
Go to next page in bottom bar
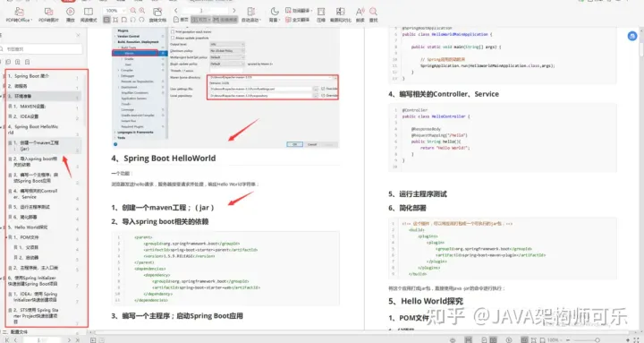(x=69, y=340)
